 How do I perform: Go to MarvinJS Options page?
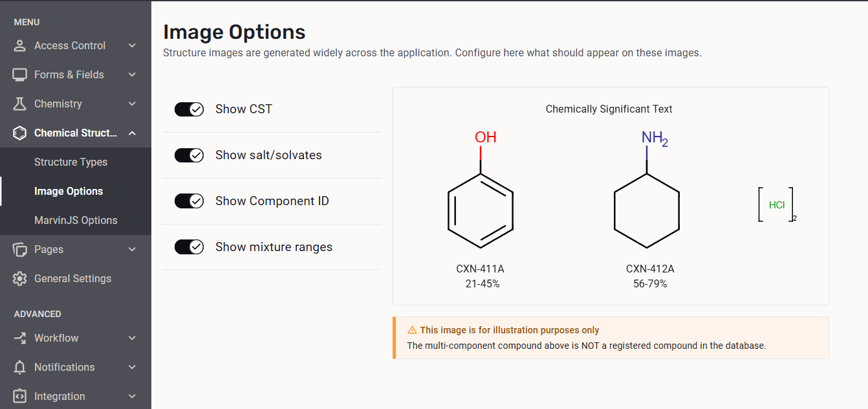(76, 220)
